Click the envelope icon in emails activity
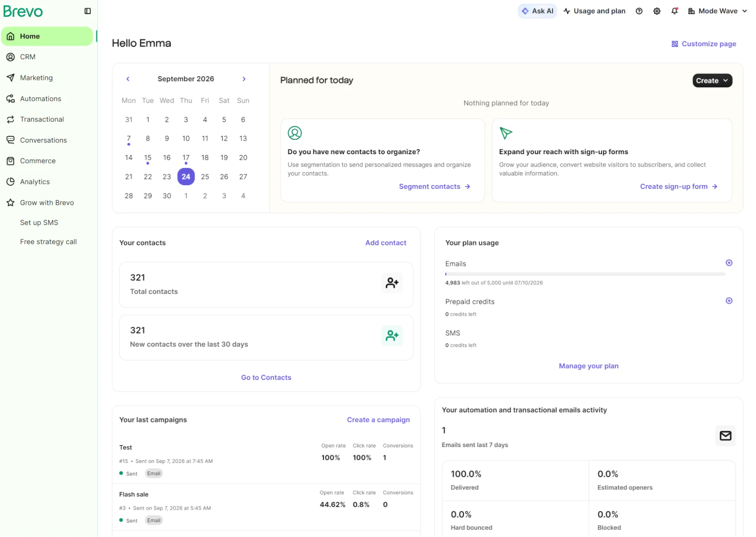Screen dimensions: 756x537 tap(725, 436)
